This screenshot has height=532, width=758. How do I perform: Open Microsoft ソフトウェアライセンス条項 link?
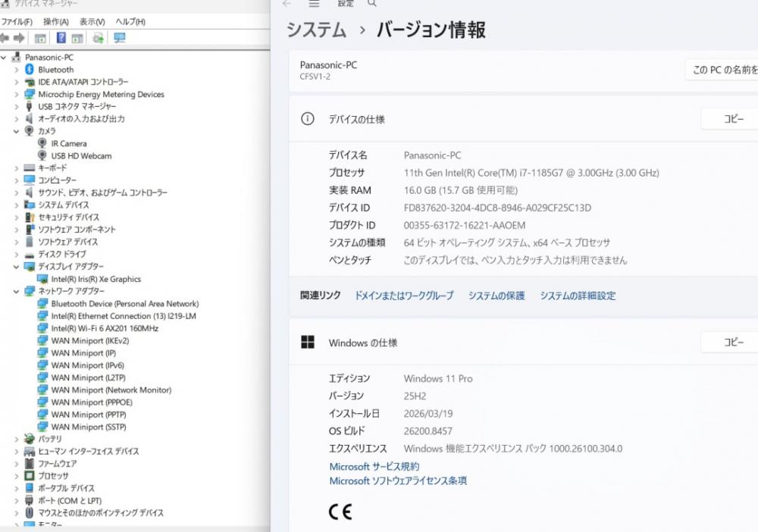coord(398,480)
